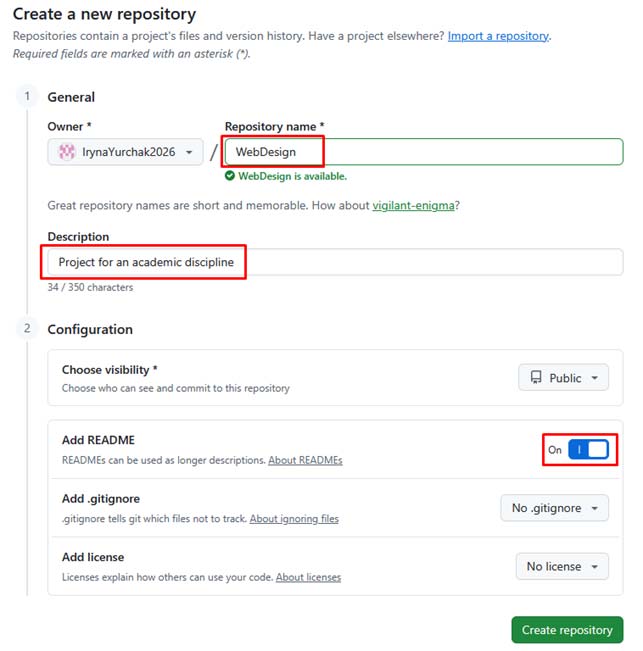
Task: Open the No .gitignore template dropdown
Action: pos(554,508)
